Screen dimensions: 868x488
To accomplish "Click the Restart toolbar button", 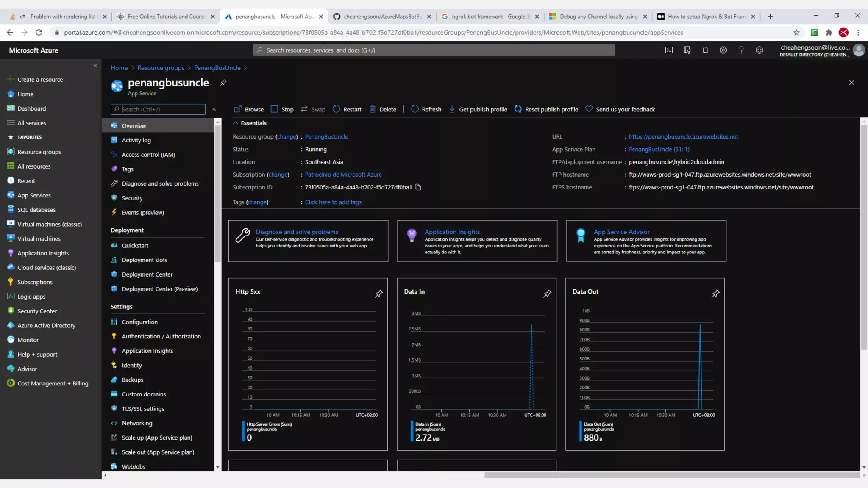I will pos(347,109).
